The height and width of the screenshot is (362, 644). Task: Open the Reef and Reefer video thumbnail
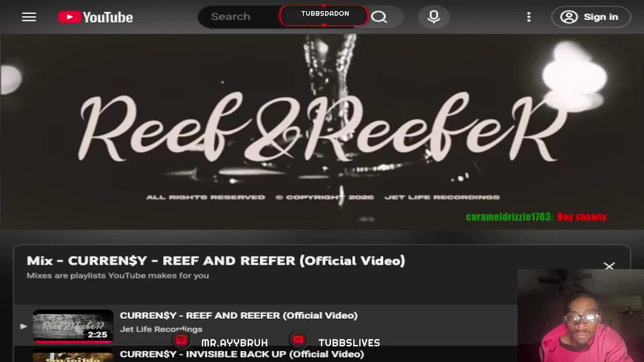point(73,326)
